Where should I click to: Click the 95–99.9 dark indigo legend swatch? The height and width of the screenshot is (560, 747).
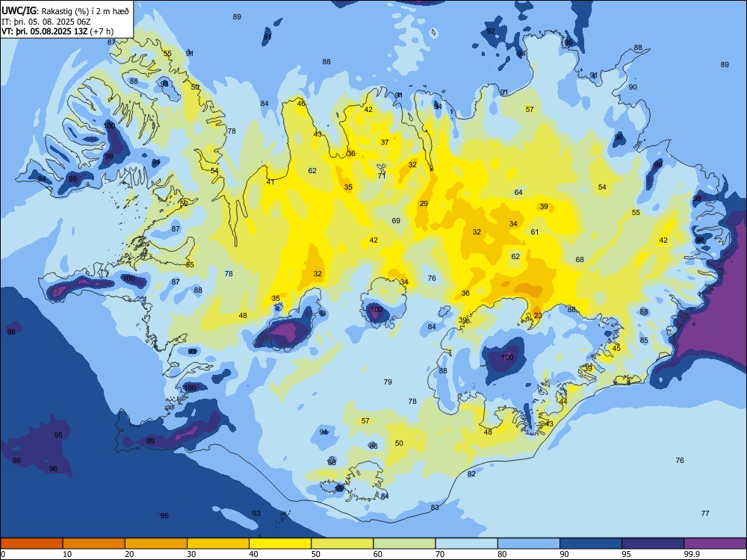[x=653, y=544]
